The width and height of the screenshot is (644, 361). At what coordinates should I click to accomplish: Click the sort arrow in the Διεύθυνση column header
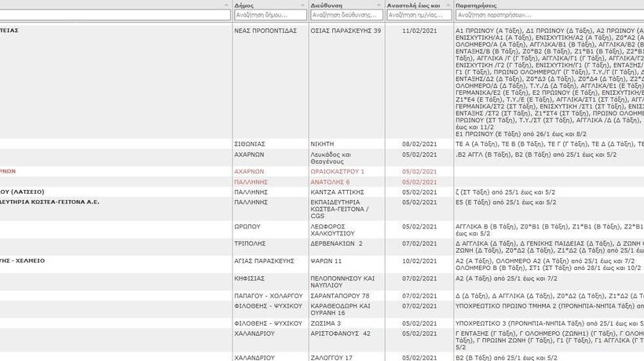[379, 5]
